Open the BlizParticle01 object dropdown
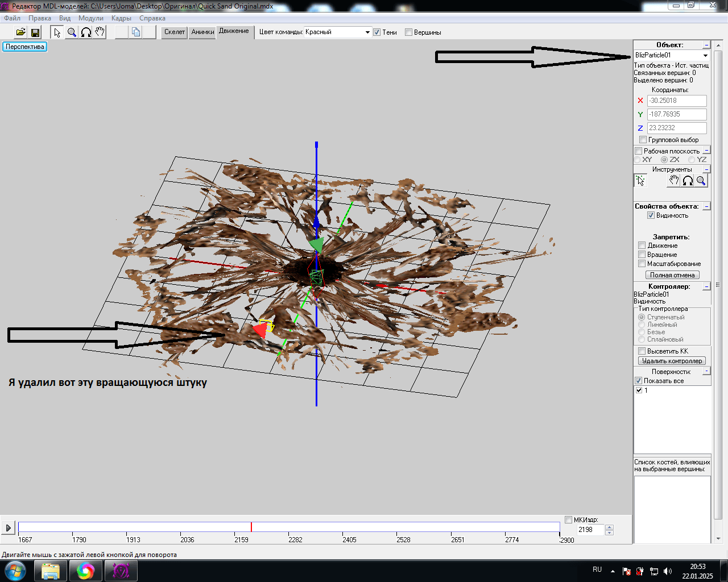728x582 pixels. coord(705,56)
